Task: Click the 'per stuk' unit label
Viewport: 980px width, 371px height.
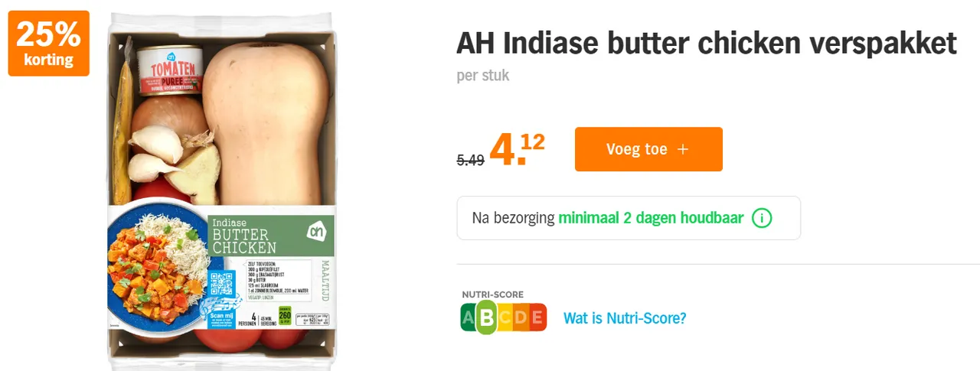Action: [x=482, y=76]
